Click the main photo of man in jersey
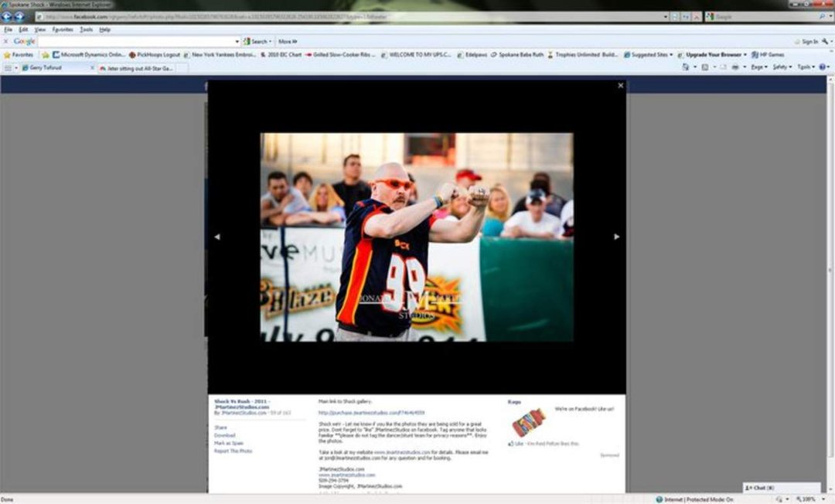Screen dimensions: 835x504 click(417, 237)
